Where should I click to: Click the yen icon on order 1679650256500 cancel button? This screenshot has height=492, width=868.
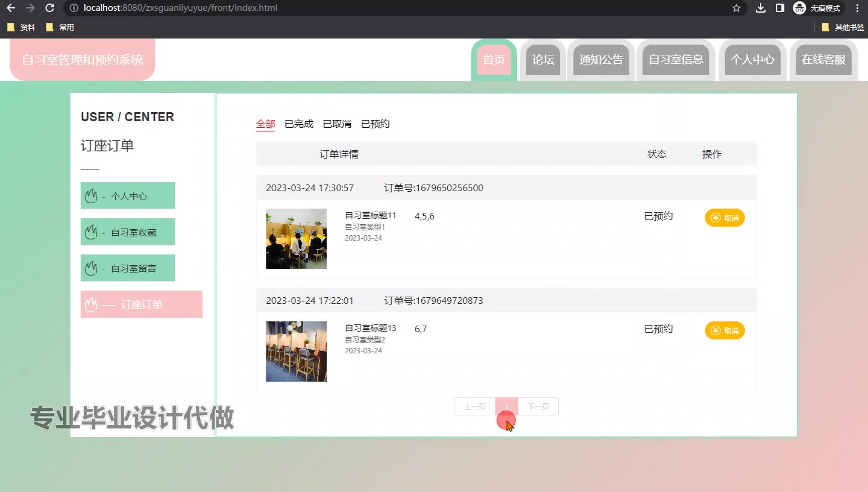pyautogui.click(x=715, y=218)
